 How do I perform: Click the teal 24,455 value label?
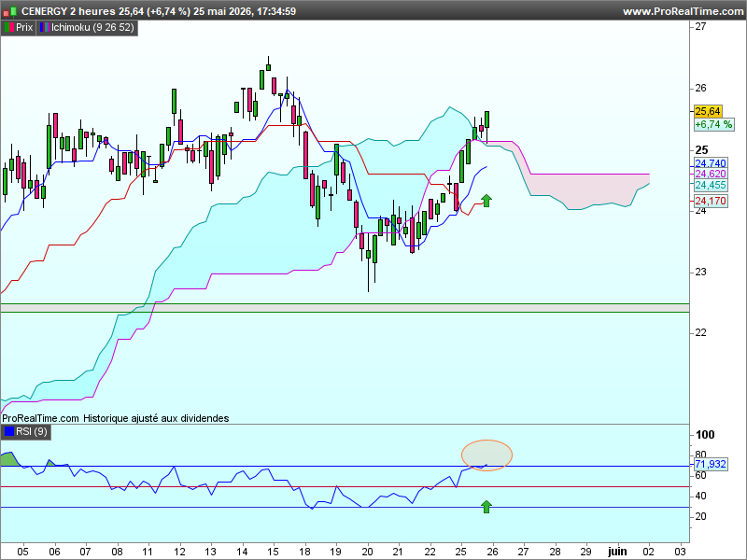(711, 185)
